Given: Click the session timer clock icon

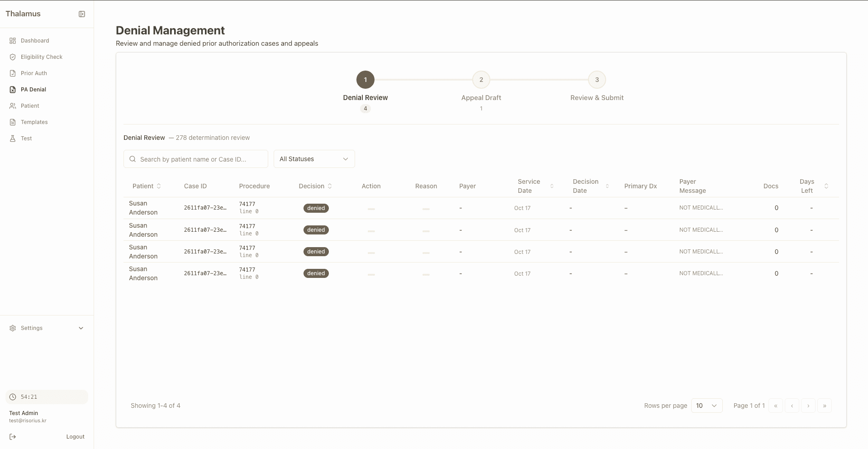Looking at the screenshot, I should tap(13, 397).
